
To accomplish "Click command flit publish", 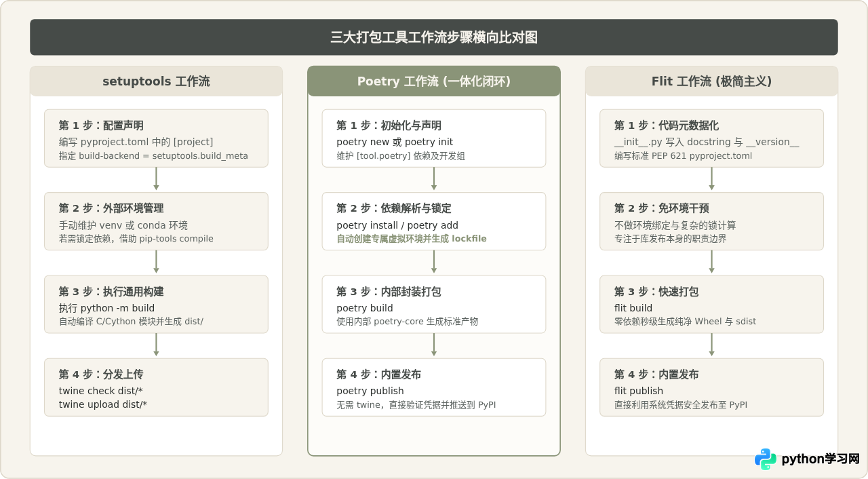I will coord(639,391).
